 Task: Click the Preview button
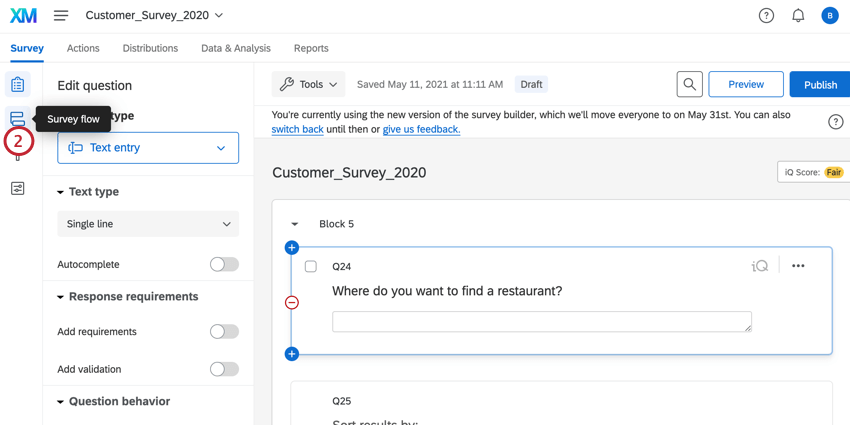745,85
